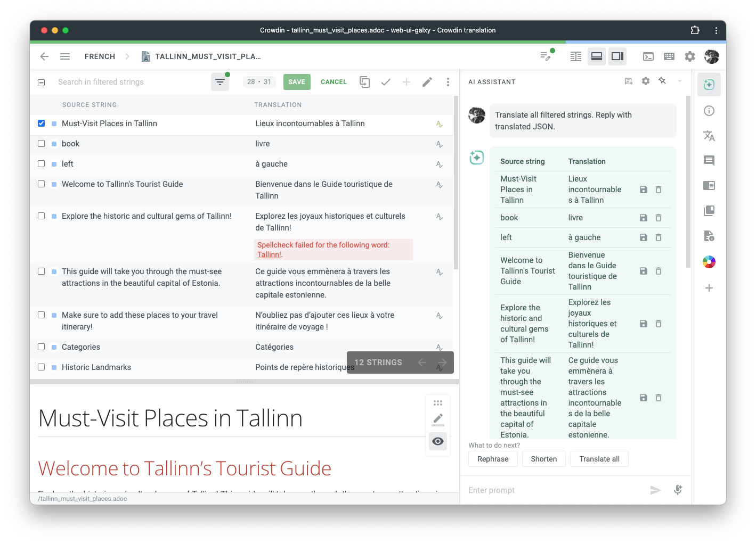This screenshot has height=544, width=756.
Task: Go back using the left arrow icon
Action: pyautogui.click(x=44, y=56)
